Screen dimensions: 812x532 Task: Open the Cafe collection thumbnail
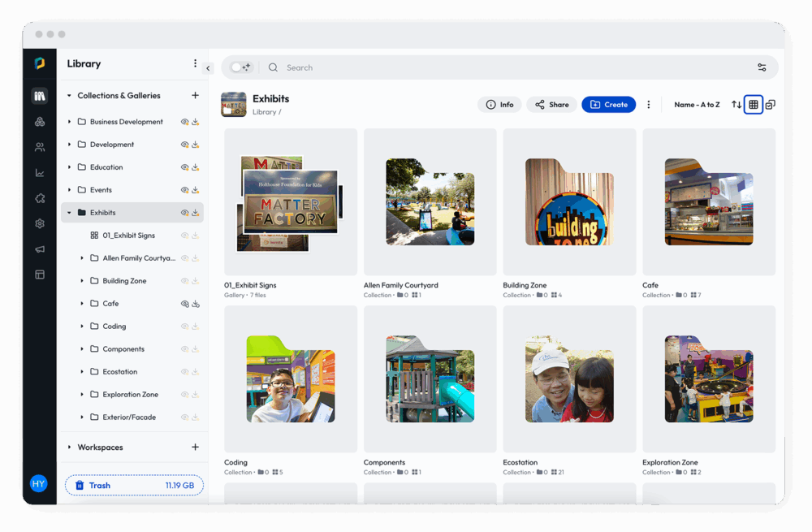click(x=708, y=201)
